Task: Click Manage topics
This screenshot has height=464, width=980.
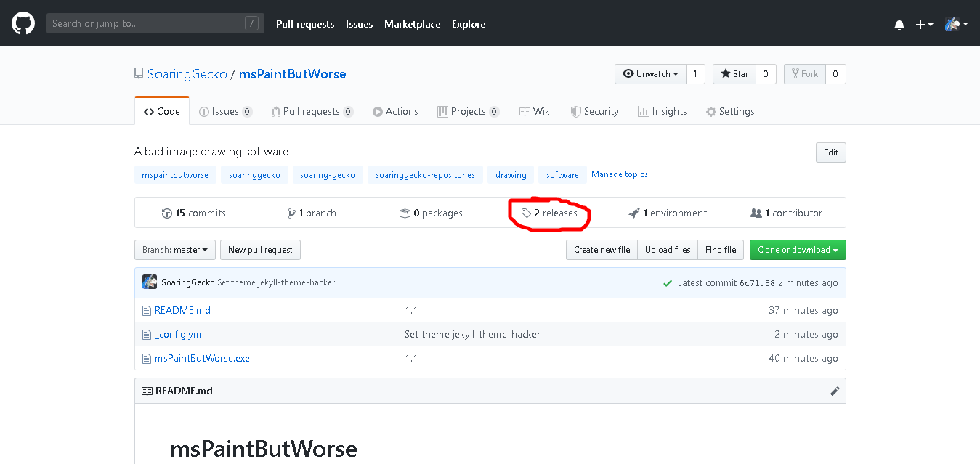Action: tap(620, 174)
